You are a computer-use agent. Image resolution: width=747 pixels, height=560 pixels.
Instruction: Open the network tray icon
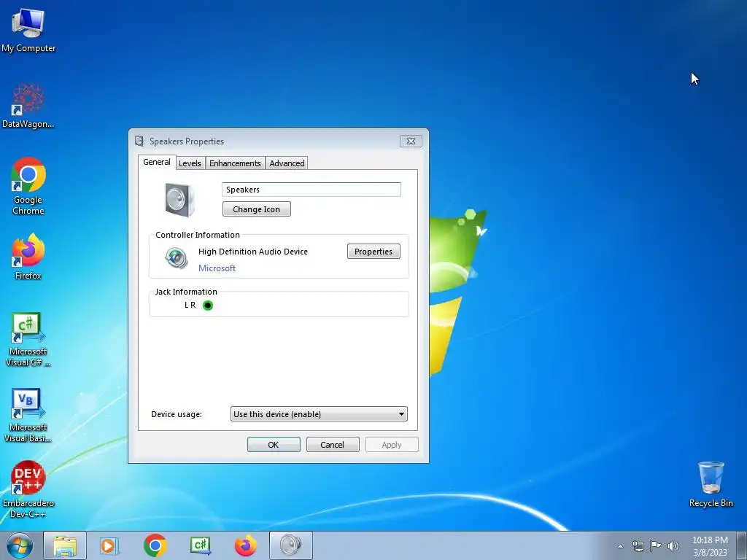638,546
